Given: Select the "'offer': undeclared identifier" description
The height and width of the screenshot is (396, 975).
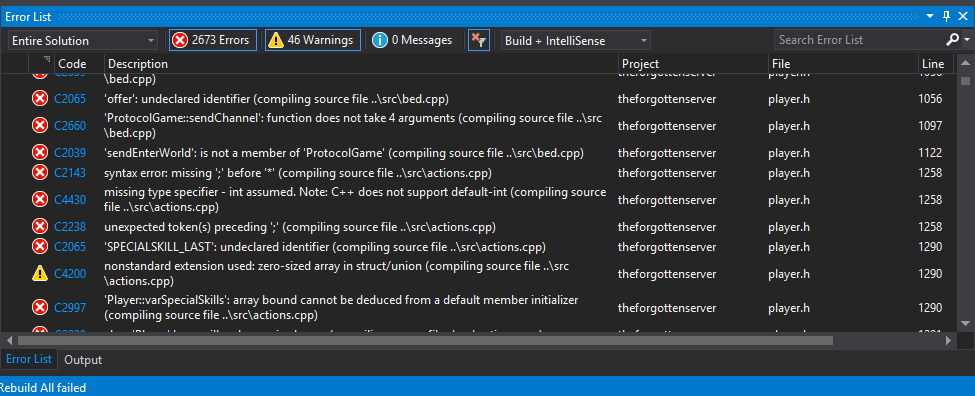Looking at the screenshot, I should (x=277, y=99).
